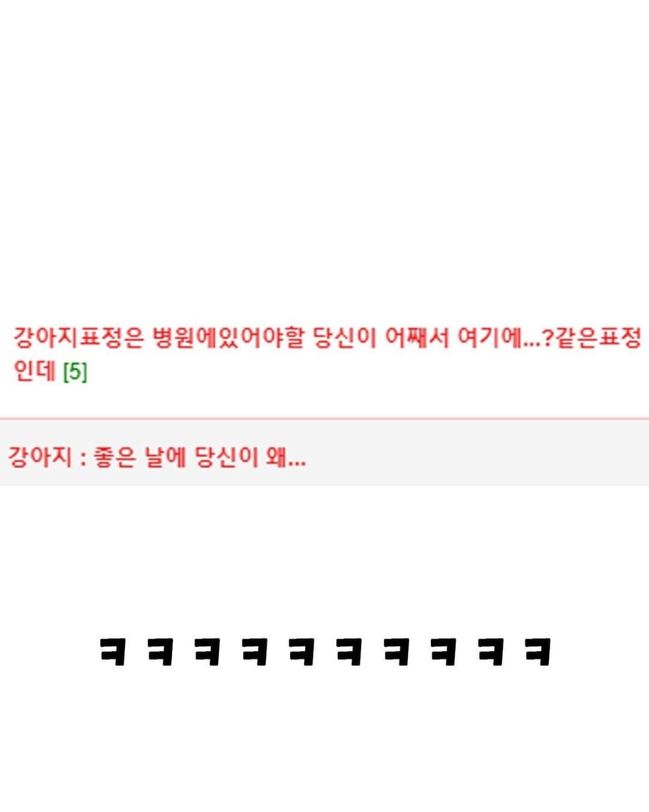Click the word 인데 on the title's second line
Image resolution: width=649 pixels, height=812 pixels.
click(x=34, y=371)
